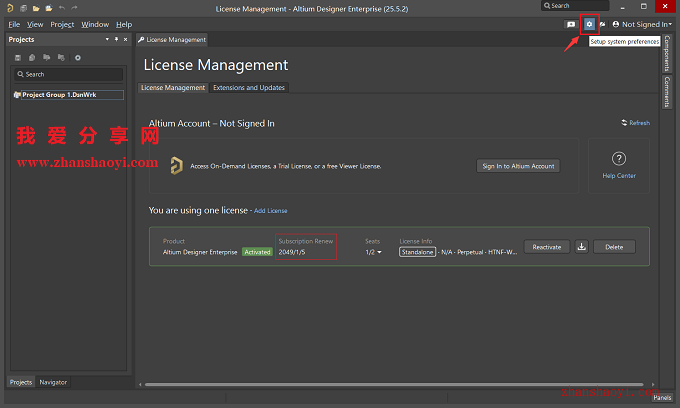This screenshot has width=680, height=408.
Task: Switch to Extensions and Updates tab
Action: point(249,88)
